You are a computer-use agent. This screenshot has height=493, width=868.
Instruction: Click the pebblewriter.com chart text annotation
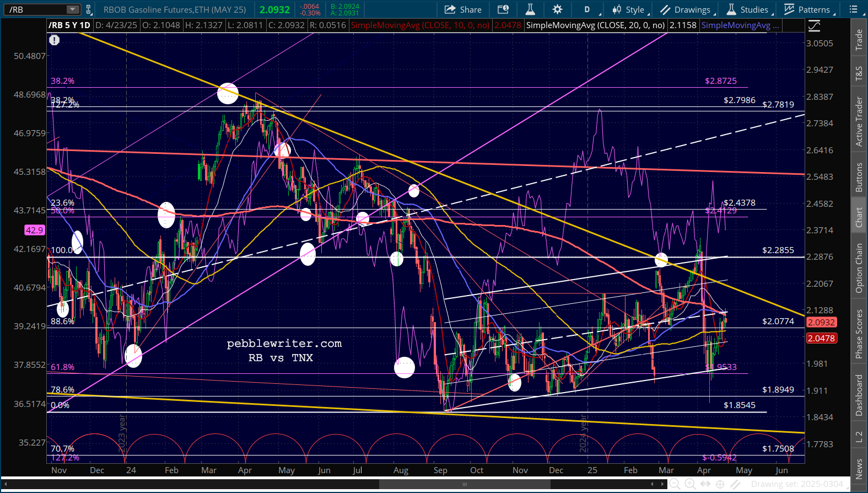pos(284,344)
